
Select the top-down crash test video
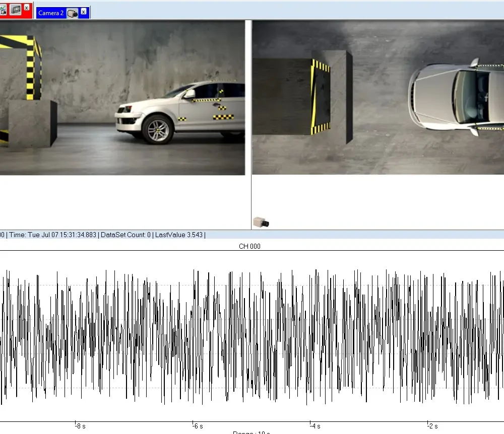(x=378, y=98)
